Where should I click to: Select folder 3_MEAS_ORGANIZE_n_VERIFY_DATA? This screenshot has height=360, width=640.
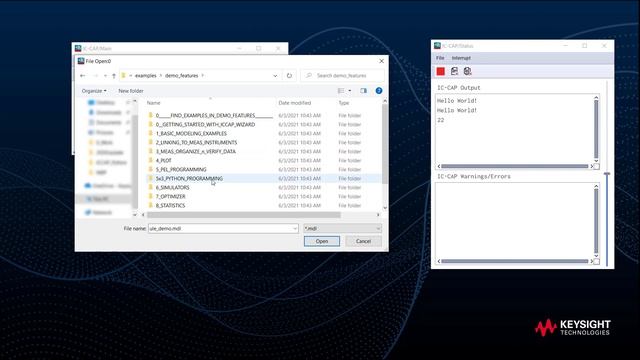pyautogui.click(x=196, y=151)
